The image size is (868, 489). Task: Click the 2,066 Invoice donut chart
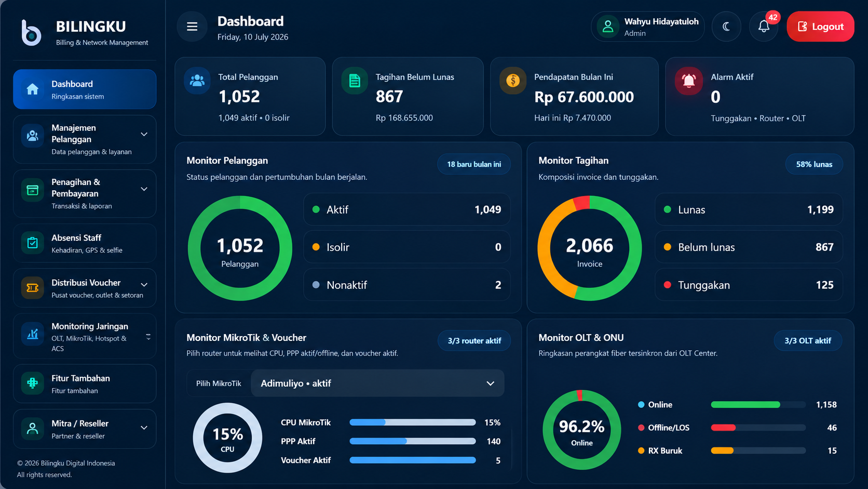pos(590,248)
